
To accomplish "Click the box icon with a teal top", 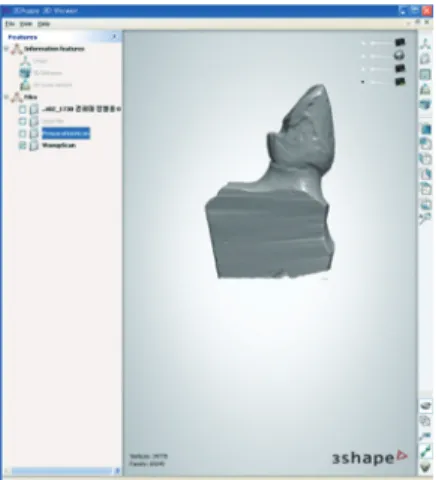I will [x=425, y=189].
